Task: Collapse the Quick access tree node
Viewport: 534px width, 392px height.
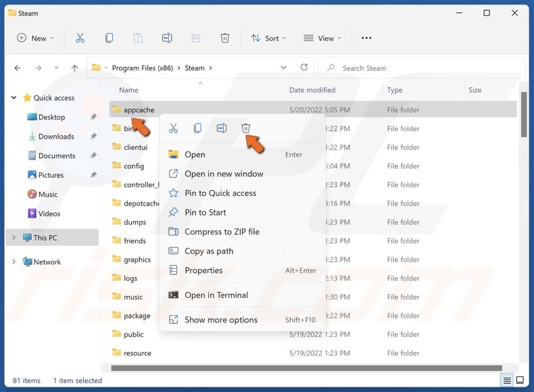Action: (x=14, y=98)
